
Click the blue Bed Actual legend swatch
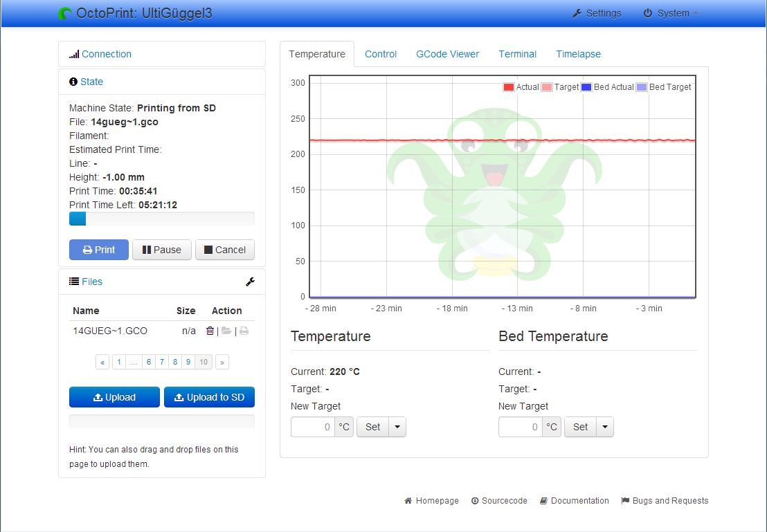tap(586, 87)
